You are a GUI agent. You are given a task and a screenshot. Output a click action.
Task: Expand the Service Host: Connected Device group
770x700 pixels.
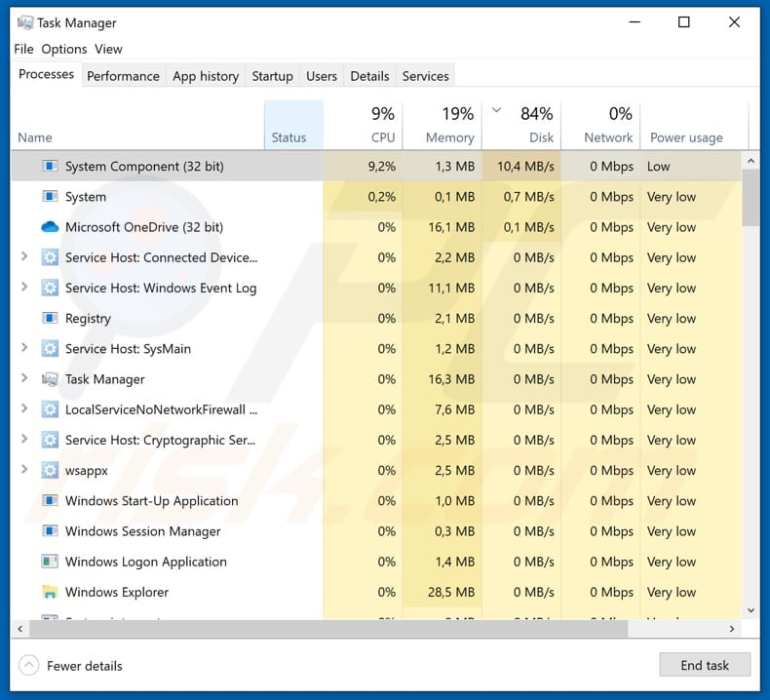[23, 256]
